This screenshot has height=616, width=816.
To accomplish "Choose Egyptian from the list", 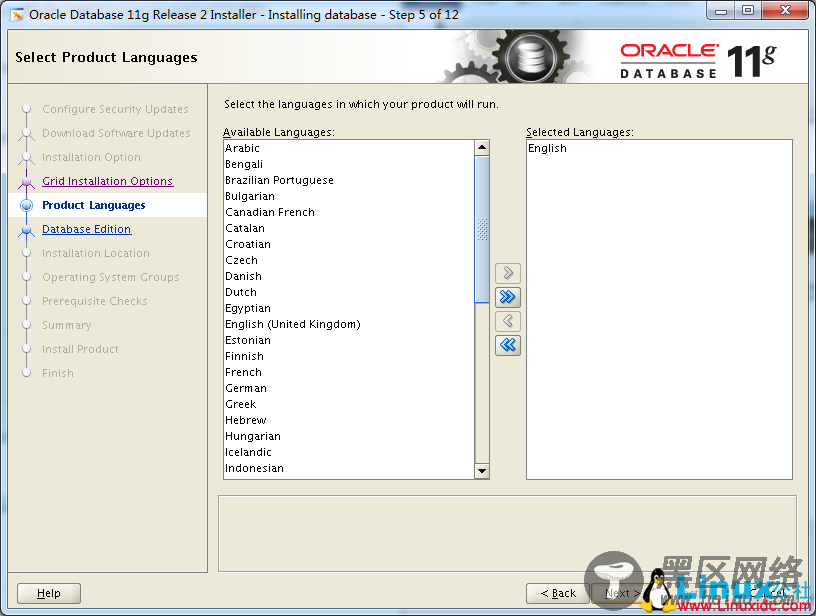I will (349, 308).
